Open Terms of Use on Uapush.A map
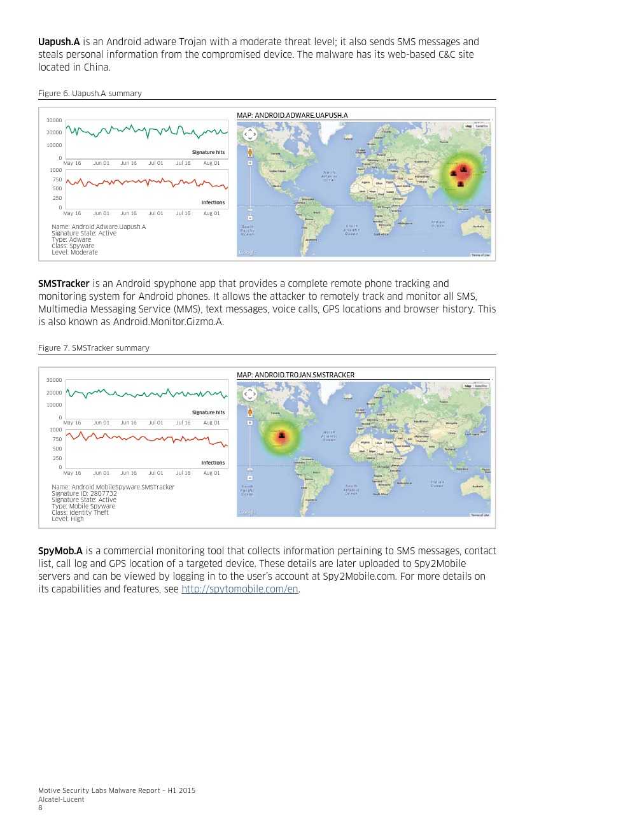 480,255
